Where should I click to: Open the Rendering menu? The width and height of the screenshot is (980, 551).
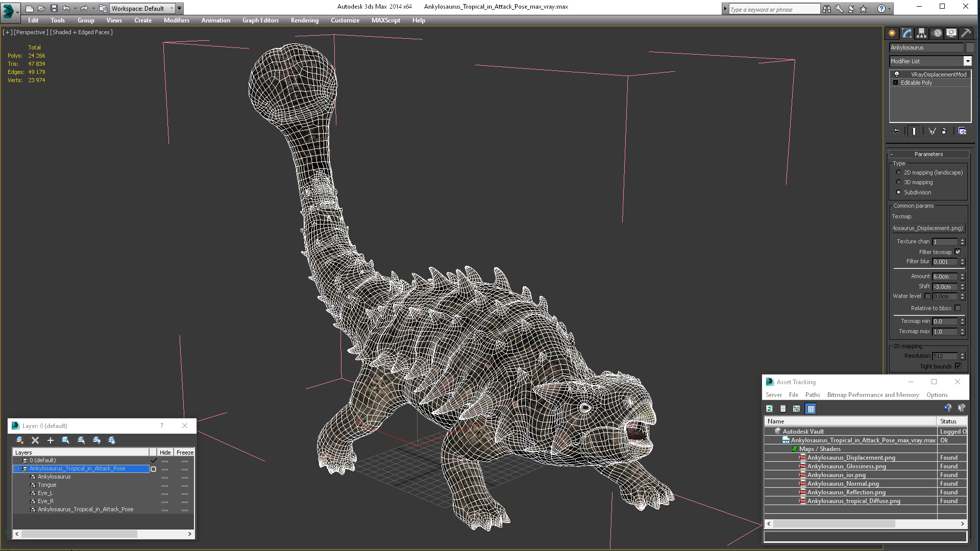pyautogui.click(x=304, y=20)
